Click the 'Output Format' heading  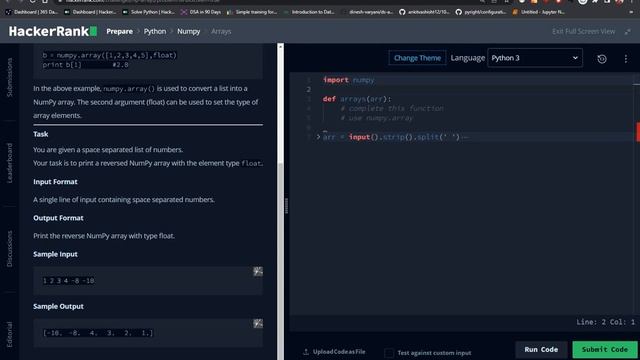tap(58, 218)
